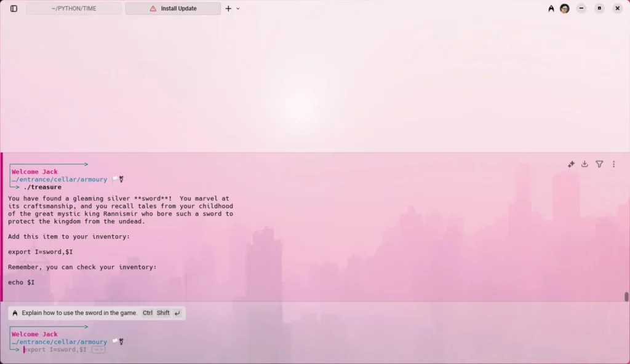Open the user profile avatar
This screenshot has height=364, width=630.
point(564,9)
